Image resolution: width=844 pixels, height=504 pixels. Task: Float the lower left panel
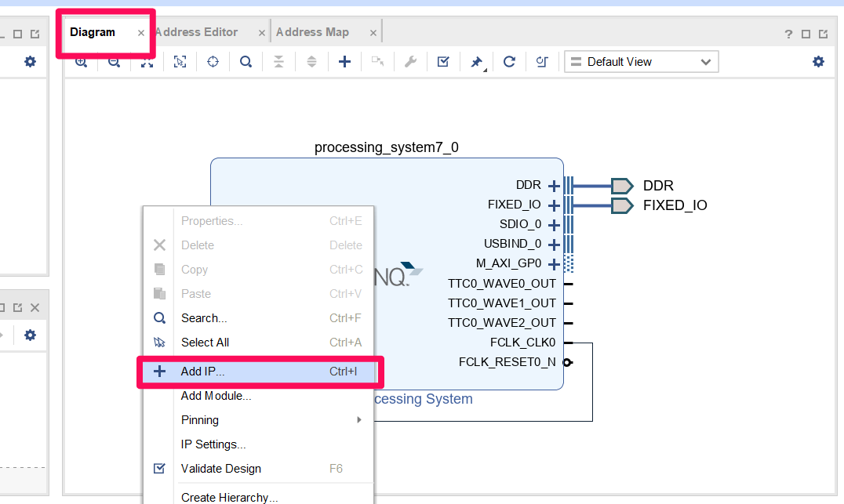(18, 308)
